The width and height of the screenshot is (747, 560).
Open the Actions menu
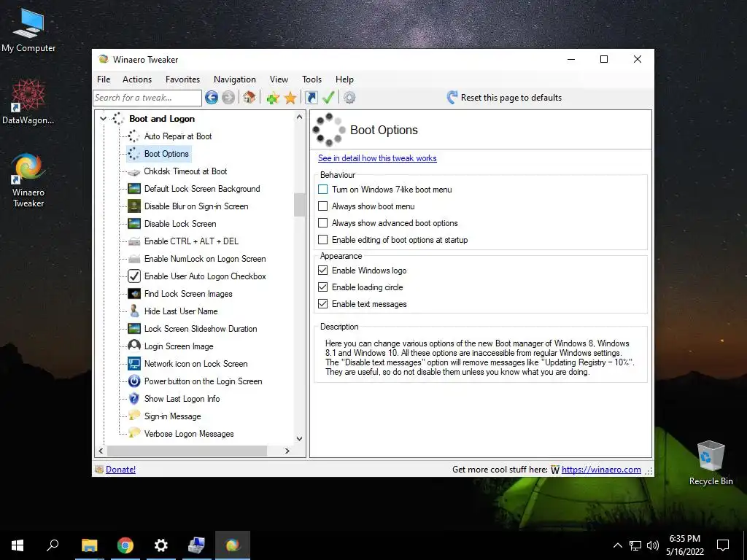[136, 79]
